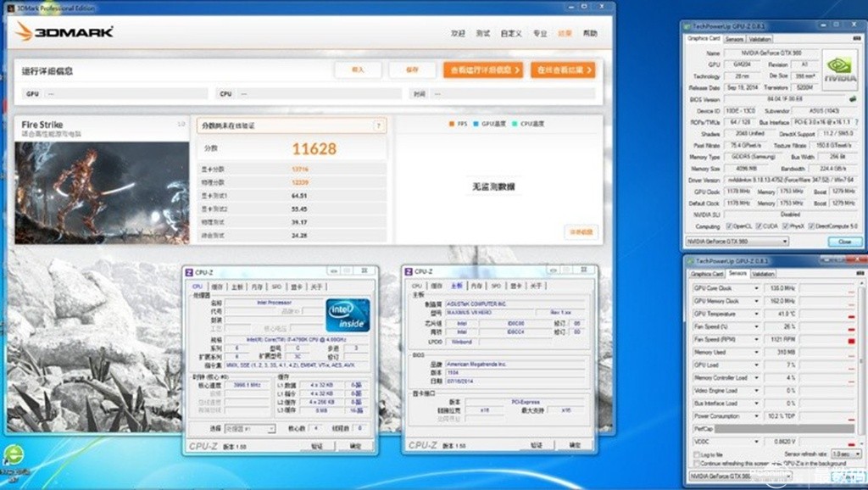868x490 pixels.
Task: Click the Intel inside logo in CPU-Z
Action: pyautogui.click(x=348, y=315)
